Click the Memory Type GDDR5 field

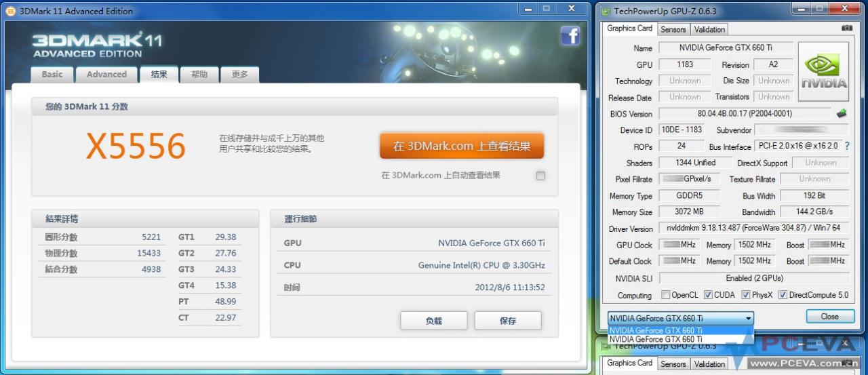[x=689, y=195]
